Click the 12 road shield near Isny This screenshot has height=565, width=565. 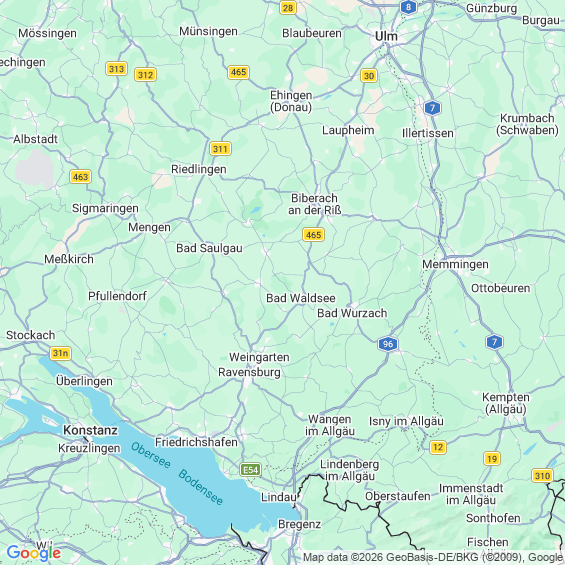pos(438,447)
